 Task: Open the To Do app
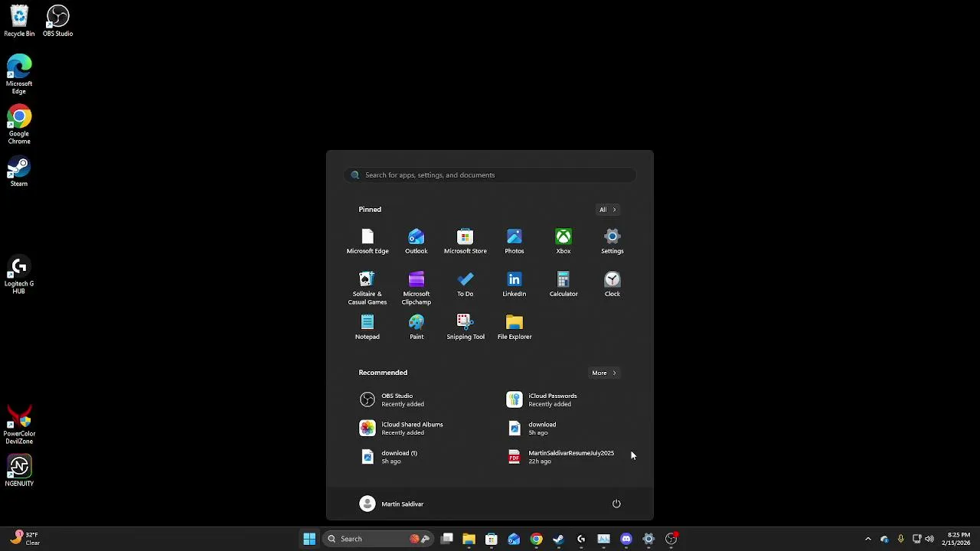[465, 285]
